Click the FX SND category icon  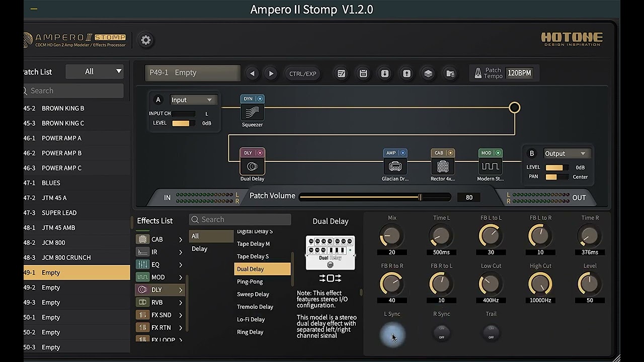[143, 315]
